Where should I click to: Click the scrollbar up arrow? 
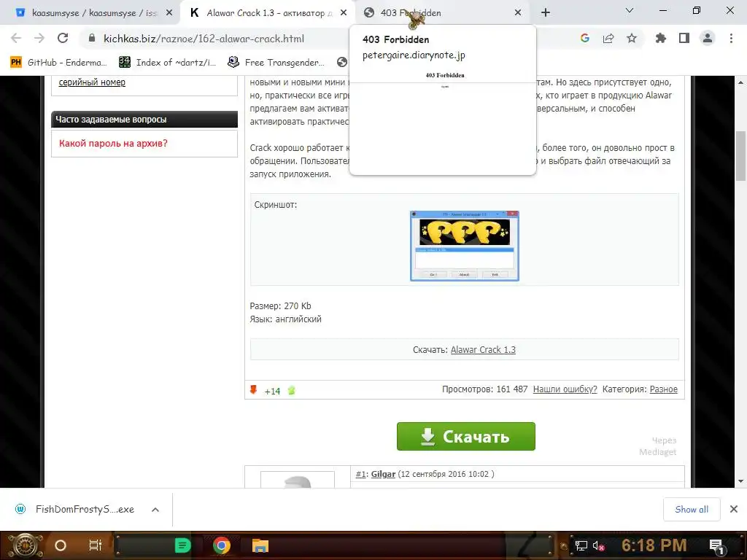click(740, 82)
